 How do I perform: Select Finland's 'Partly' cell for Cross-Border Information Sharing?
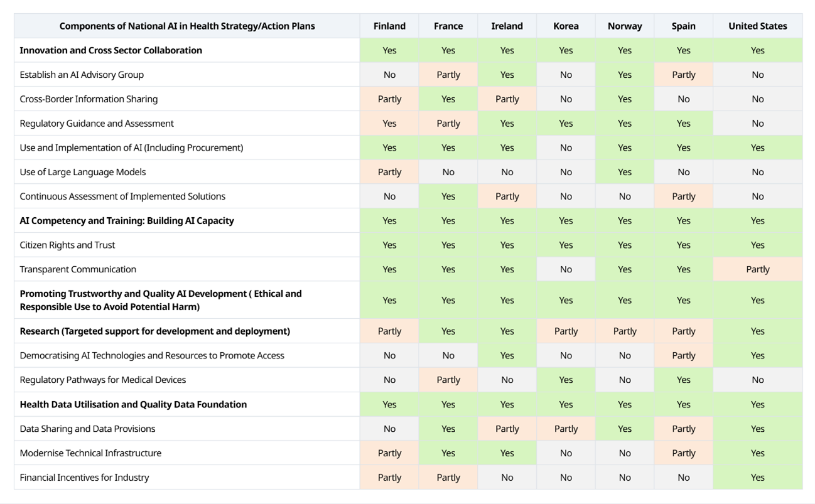point(389,99)
